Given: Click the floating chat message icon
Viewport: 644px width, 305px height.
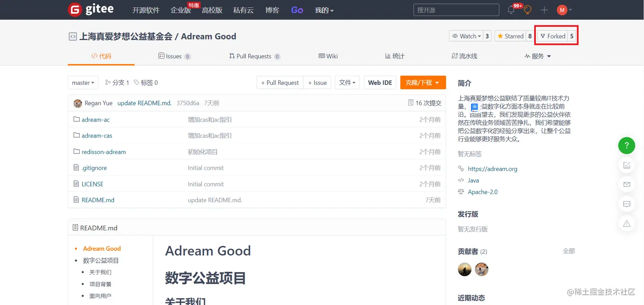Looking at the screenshot, I should click(x=627, y=204).
